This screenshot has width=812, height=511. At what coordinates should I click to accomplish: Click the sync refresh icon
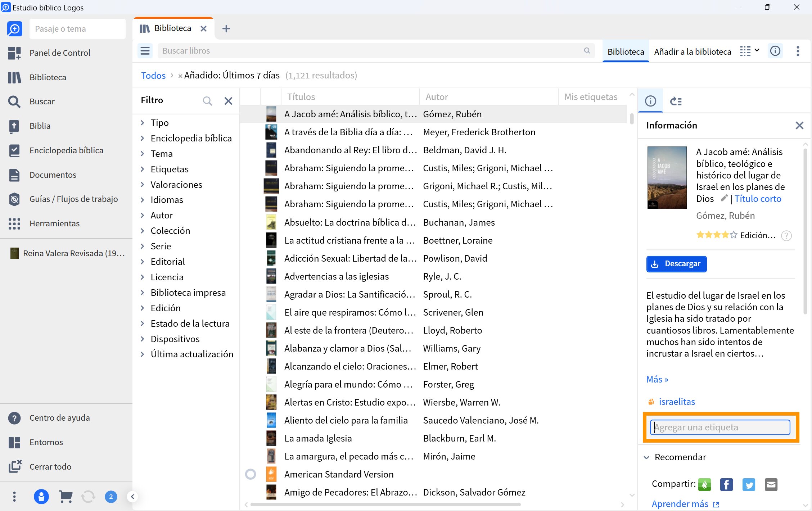point(88,497)
